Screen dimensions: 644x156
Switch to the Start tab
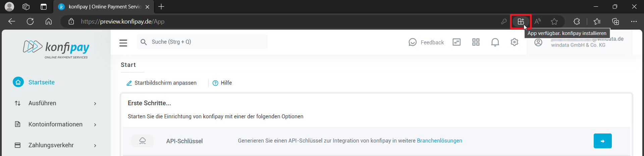128,65
